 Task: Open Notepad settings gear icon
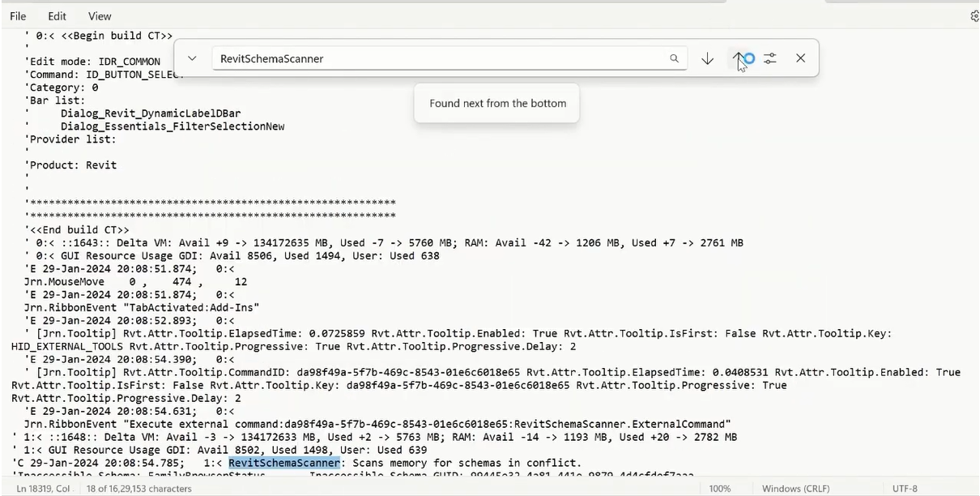click(974, 16)
